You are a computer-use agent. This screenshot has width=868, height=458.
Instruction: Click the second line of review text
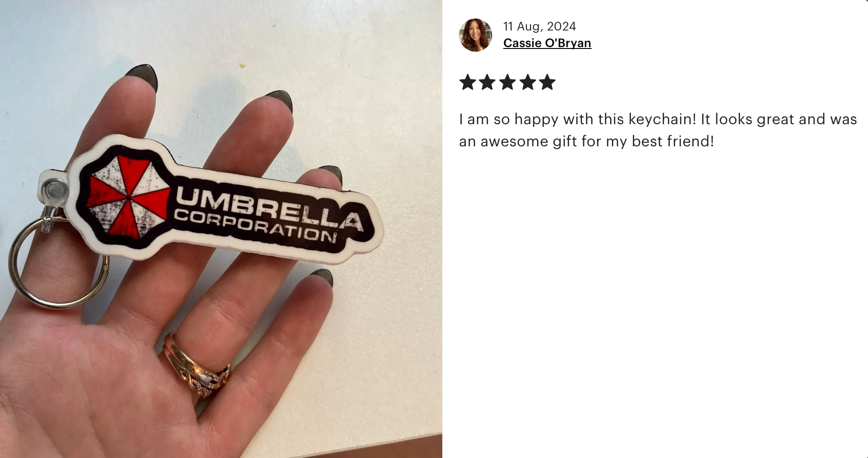pos(587,141)
